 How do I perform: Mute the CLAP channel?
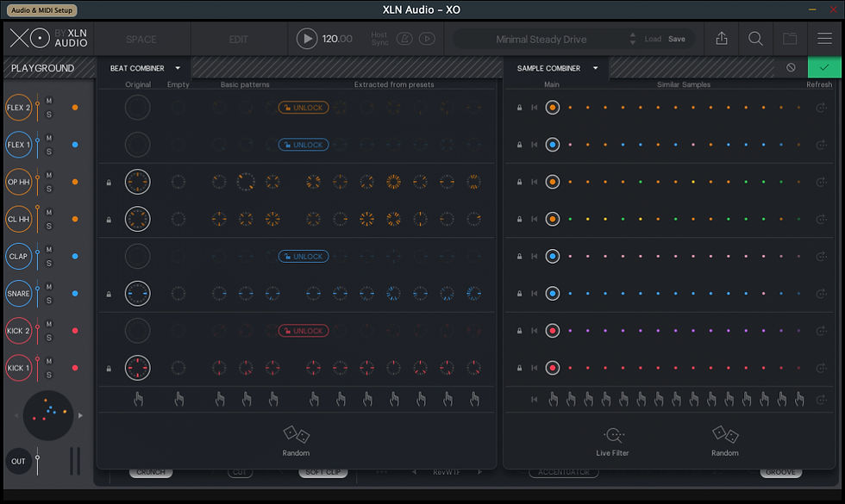pos(49,249)
